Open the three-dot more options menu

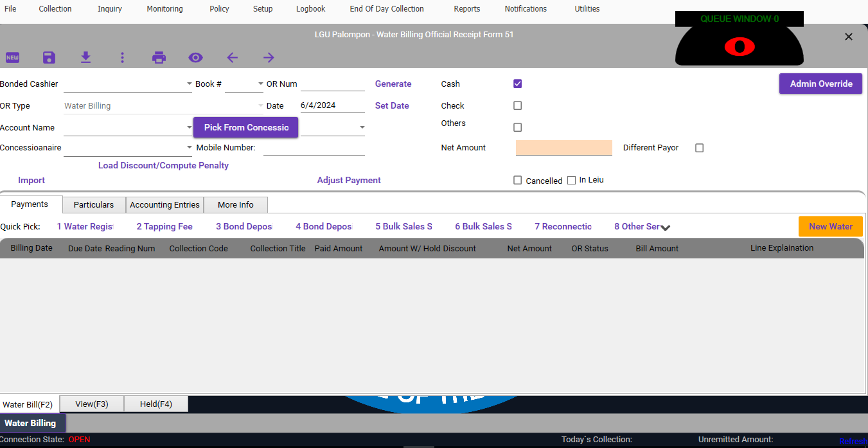(x=122, y=58)
